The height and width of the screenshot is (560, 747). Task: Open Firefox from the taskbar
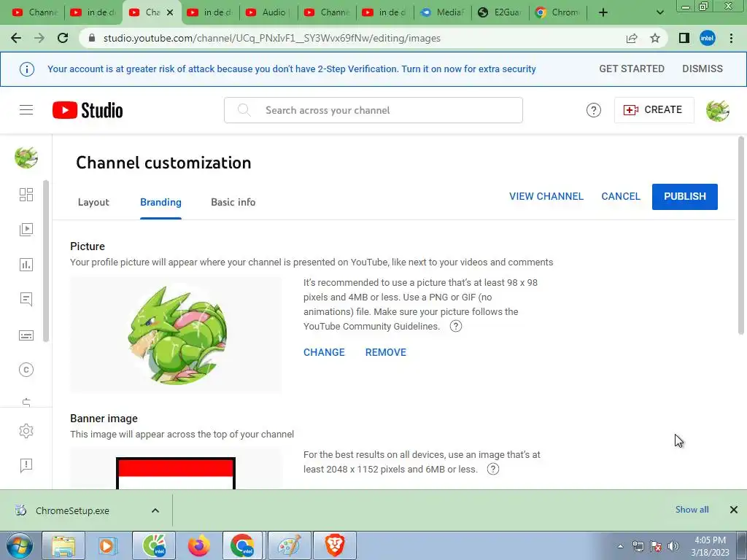[x=199, y=545]
